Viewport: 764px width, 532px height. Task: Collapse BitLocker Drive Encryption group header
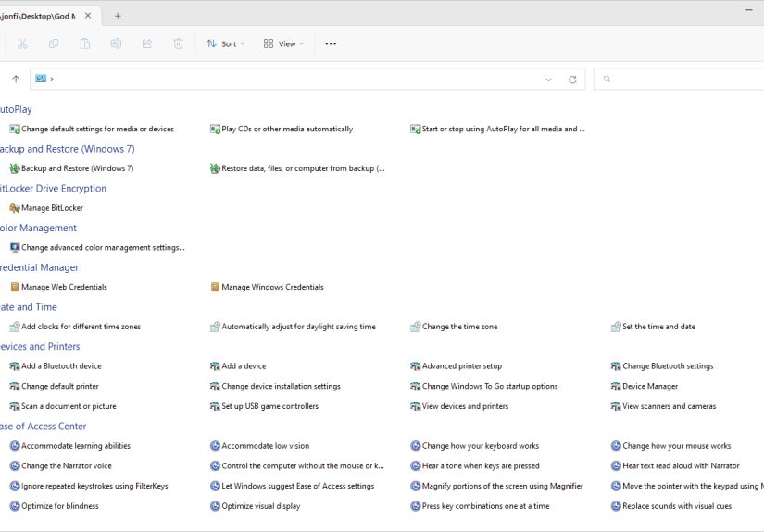click(53, 189)
